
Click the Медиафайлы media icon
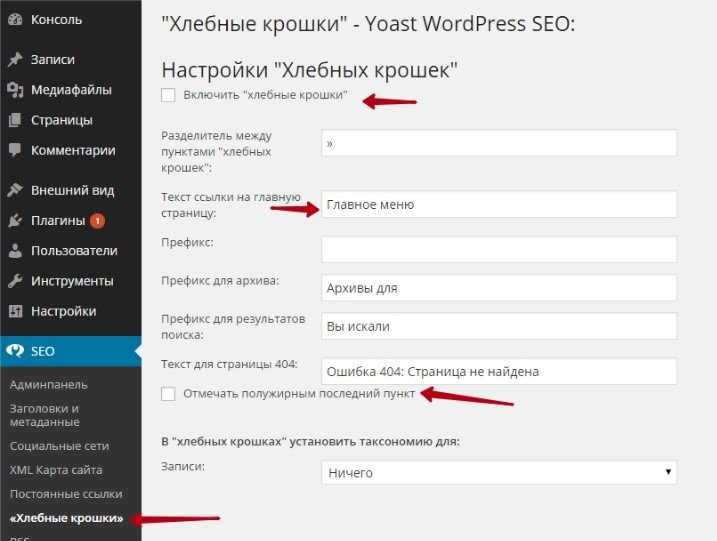pos(15,90)
